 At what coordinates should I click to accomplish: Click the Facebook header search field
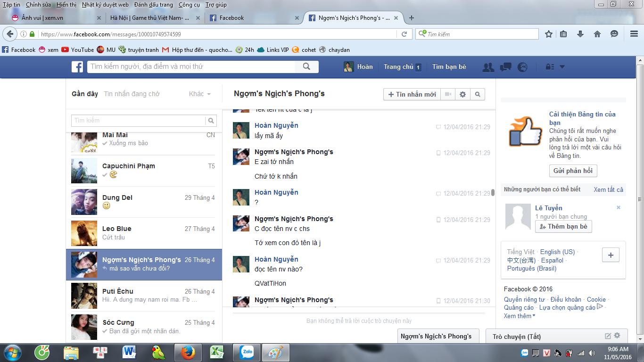coord(191,67)
